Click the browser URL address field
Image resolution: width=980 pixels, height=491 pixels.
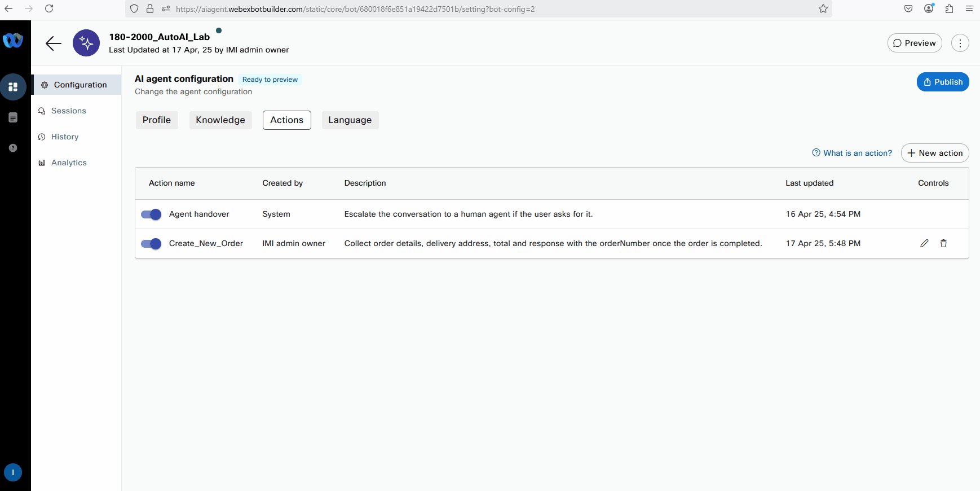(451, 9)
